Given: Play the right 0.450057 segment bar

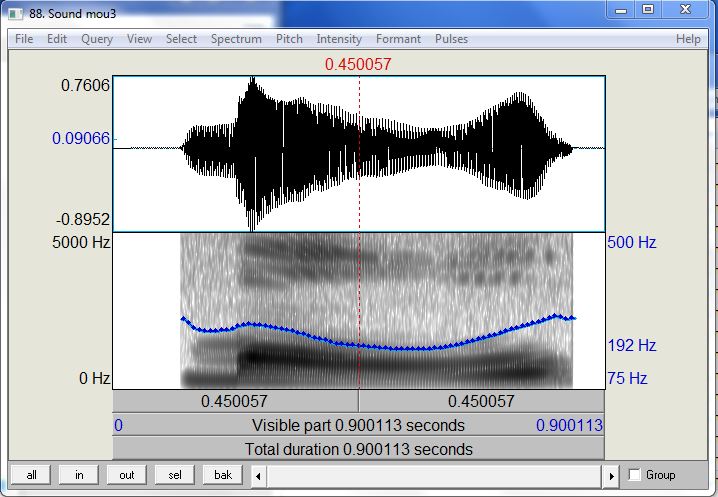Looking at the screenshot, I should click(x=482, y=402).
